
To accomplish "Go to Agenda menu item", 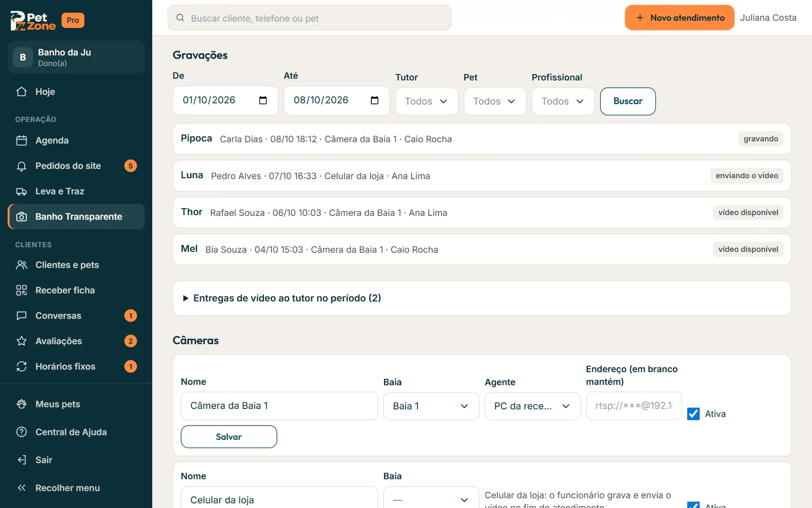I will pyautogui.click(x=76, y=140).
